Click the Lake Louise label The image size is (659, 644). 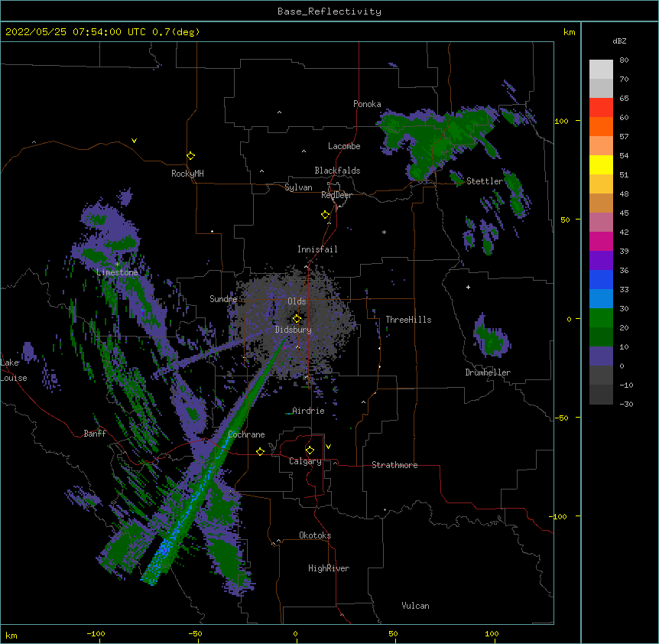[x=14, y=370]
